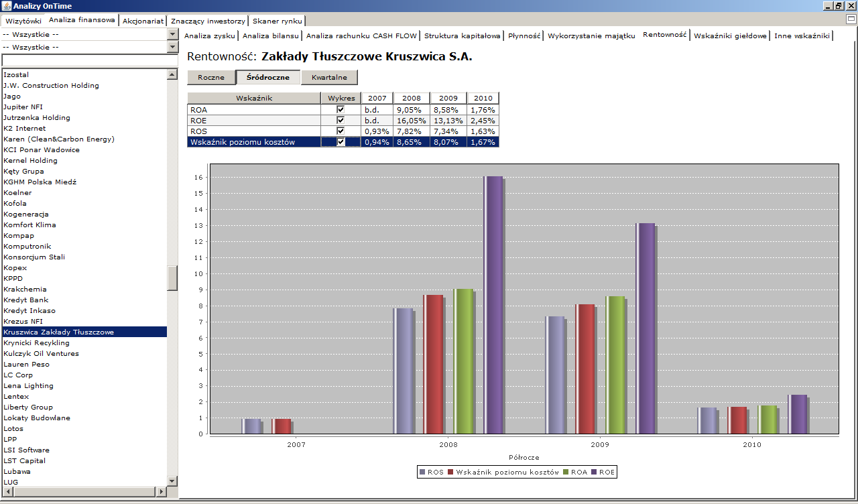Click the Analizy OnTime Java title icon
858x504 pixels.
(7, 6)
